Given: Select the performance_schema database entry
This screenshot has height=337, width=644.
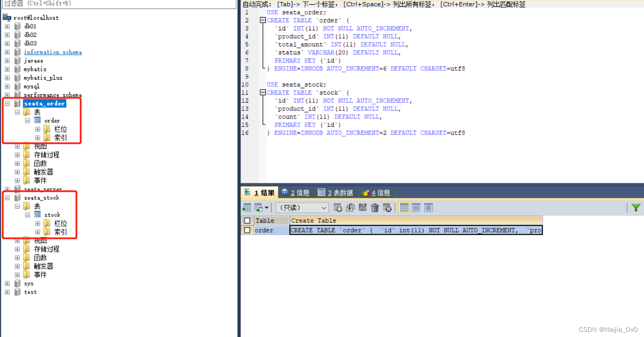Looking at the screenshot, I should [x=53, y=95].
